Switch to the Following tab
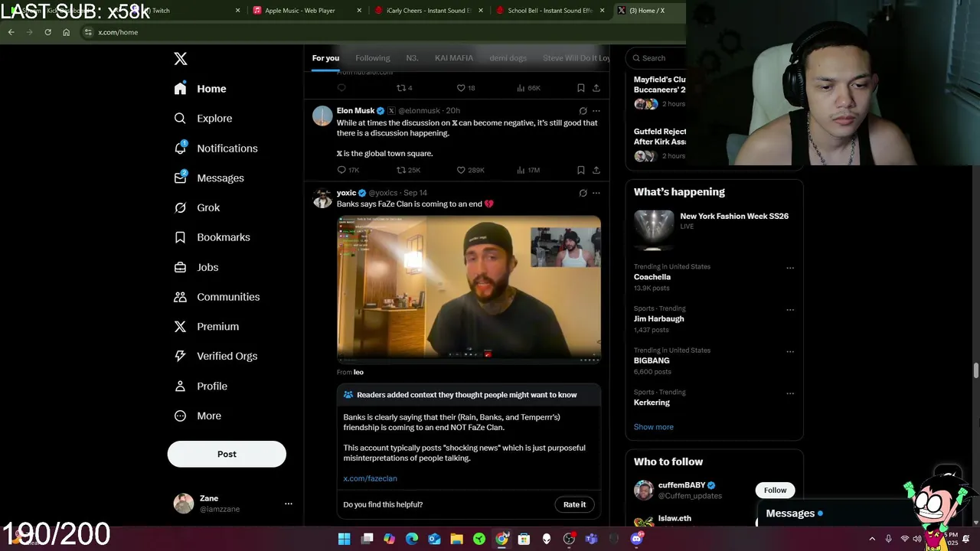980x551 pixels. pos(373,58)
